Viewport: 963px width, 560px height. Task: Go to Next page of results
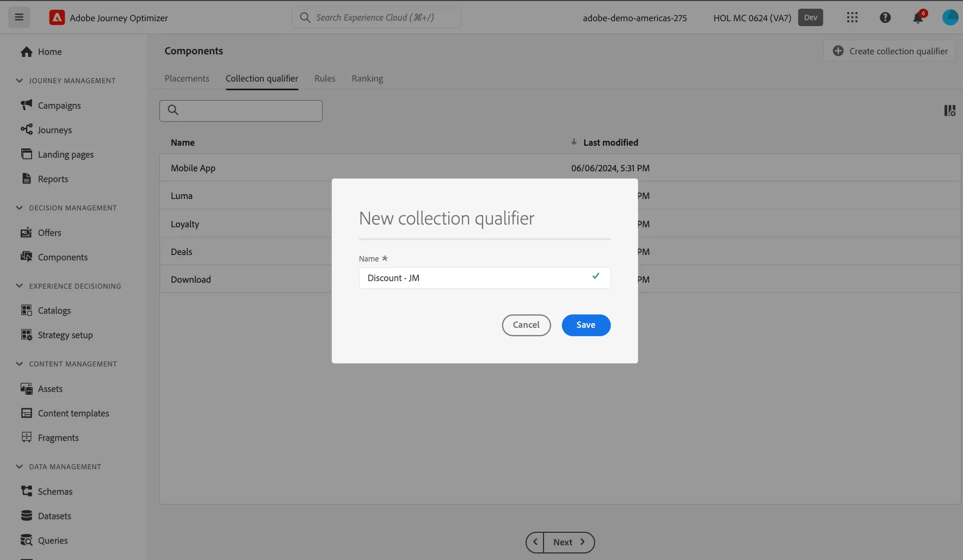(569, 542)
